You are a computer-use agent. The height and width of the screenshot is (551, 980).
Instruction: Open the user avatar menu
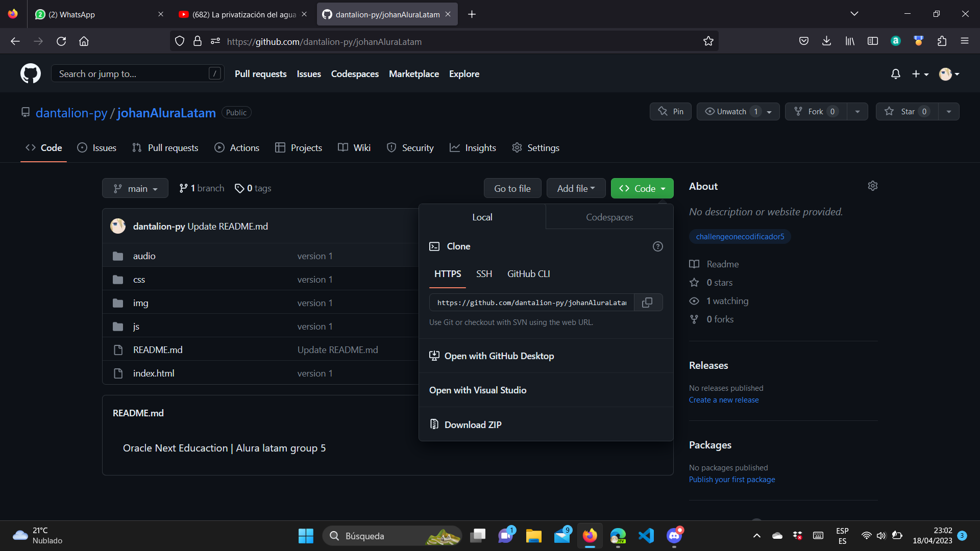(949, 74)
